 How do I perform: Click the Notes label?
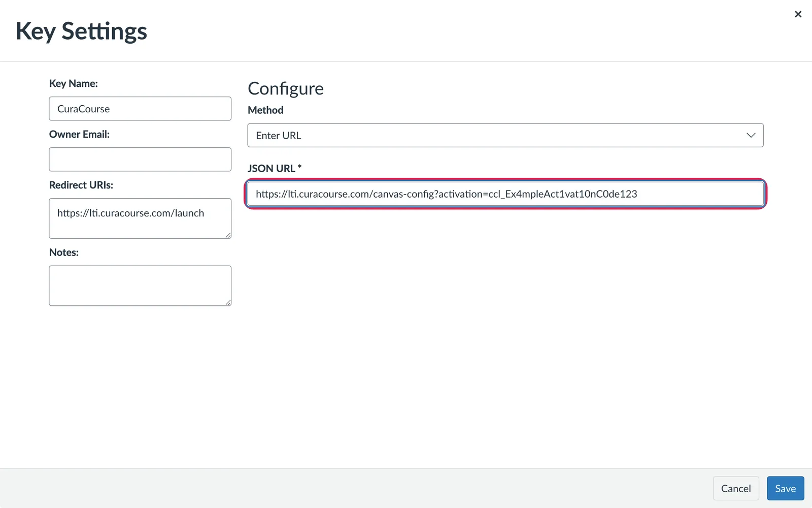click(64, 252)
